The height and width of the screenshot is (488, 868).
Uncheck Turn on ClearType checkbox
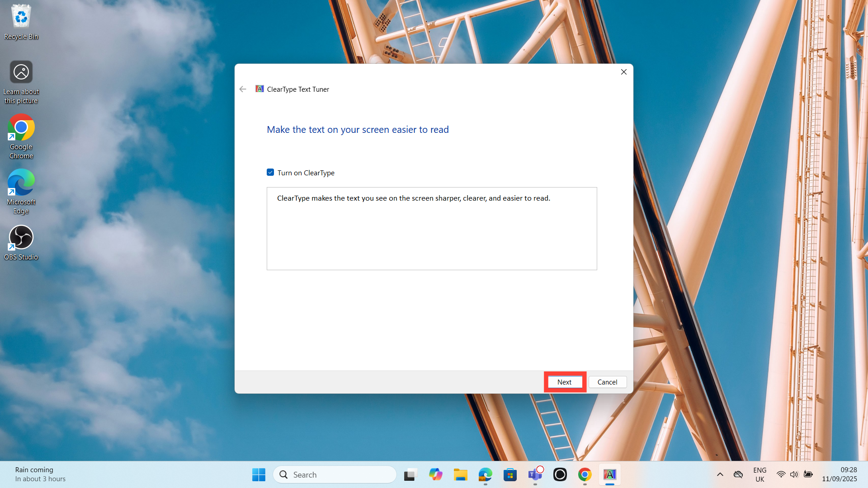click(x=270, y=173)
